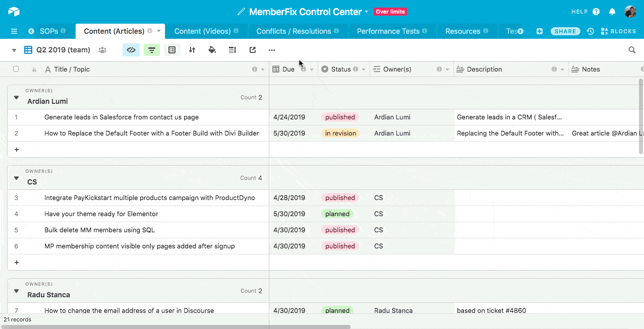The height and width of the screenshot is (329, 644).
Task: Tick the select-all checkbox in header row
Action: (x=16, y=69)
